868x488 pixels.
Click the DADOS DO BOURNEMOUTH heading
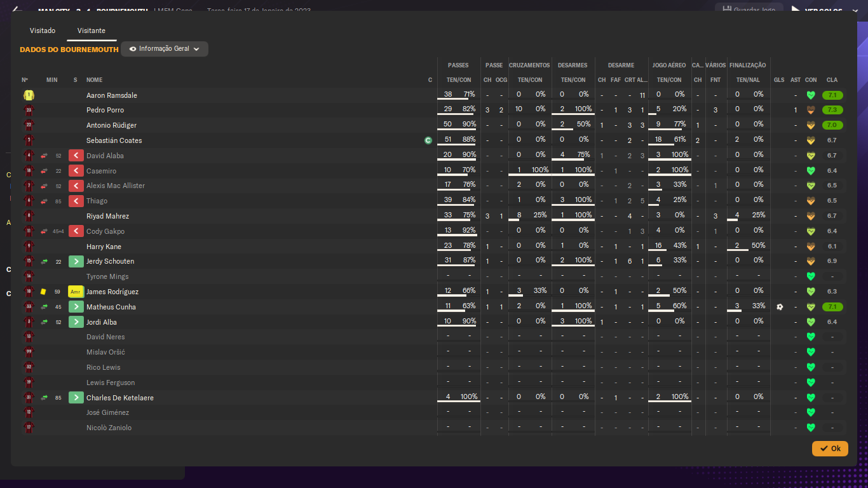pos(69,50)
